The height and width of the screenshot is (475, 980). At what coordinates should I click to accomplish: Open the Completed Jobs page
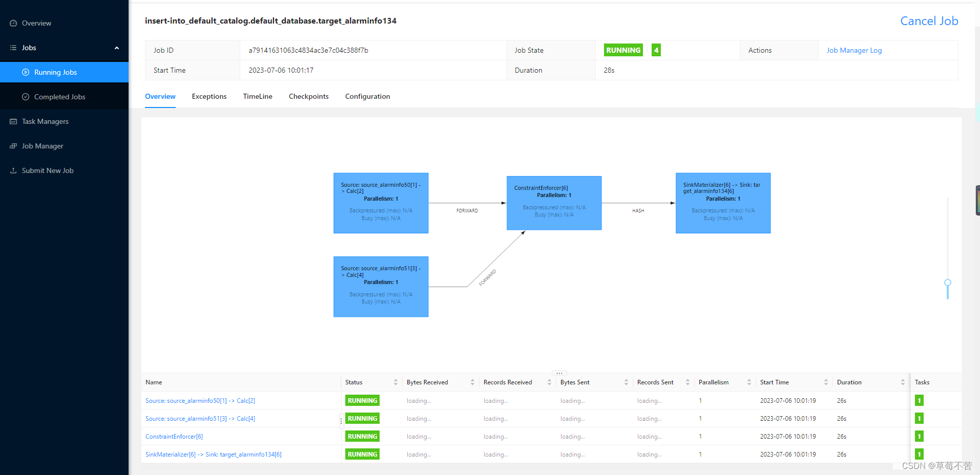[64, 97]
